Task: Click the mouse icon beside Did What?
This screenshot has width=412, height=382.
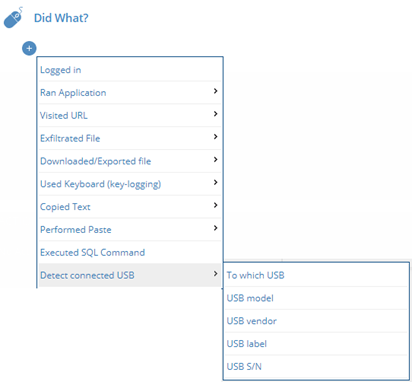Action: point(13,17)
